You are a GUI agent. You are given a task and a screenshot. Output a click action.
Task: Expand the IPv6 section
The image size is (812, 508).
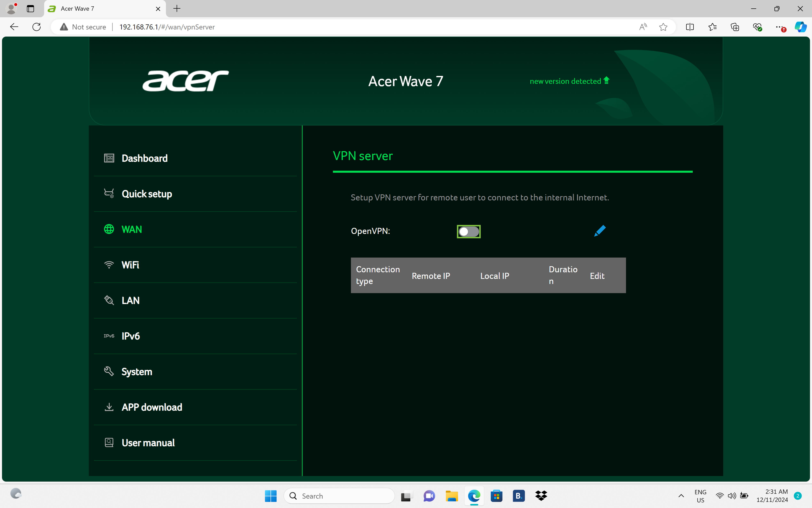coord(131,336)
